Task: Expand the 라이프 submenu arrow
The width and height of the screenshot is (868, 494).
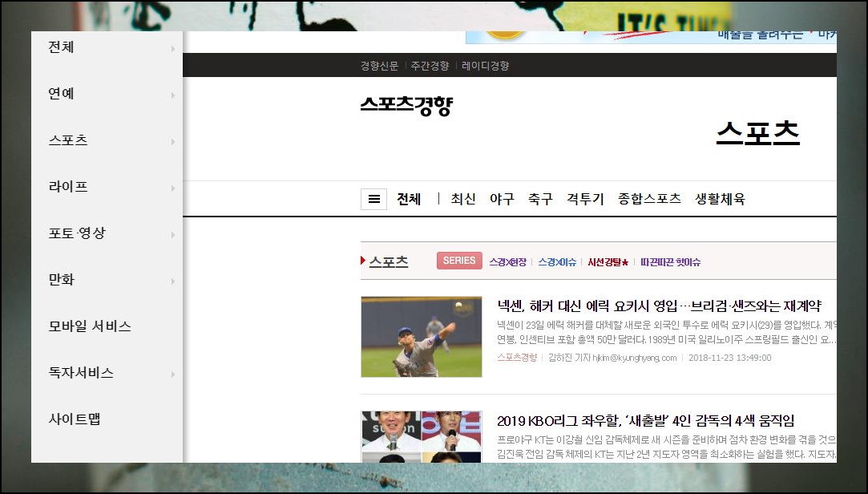Action: click(x=173, y=188)
